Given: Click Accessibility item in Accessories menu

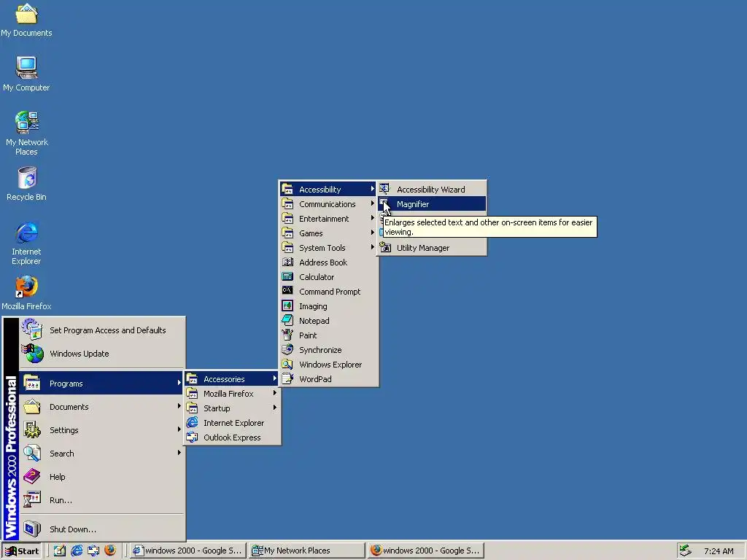Looking at the screenshot, I should pyautogui.click(x=329, y=189).
